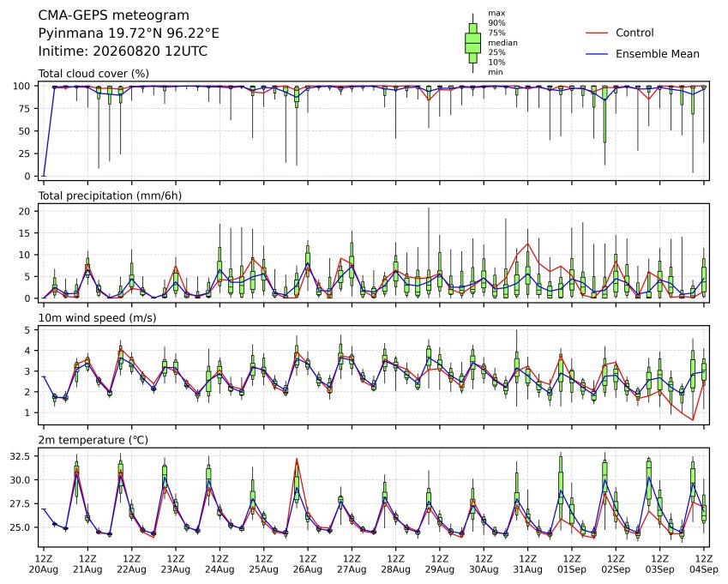Click the Total precipitation panel title
Image resolution: width=728 pixels, height=584 pixels.
pos(110,196)
